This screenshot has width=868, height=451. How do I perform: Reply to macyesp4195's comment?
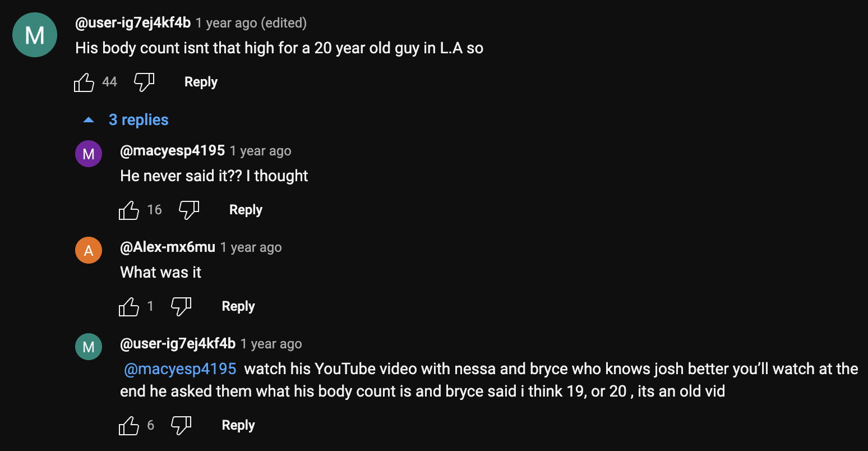(x=246, y=210)
